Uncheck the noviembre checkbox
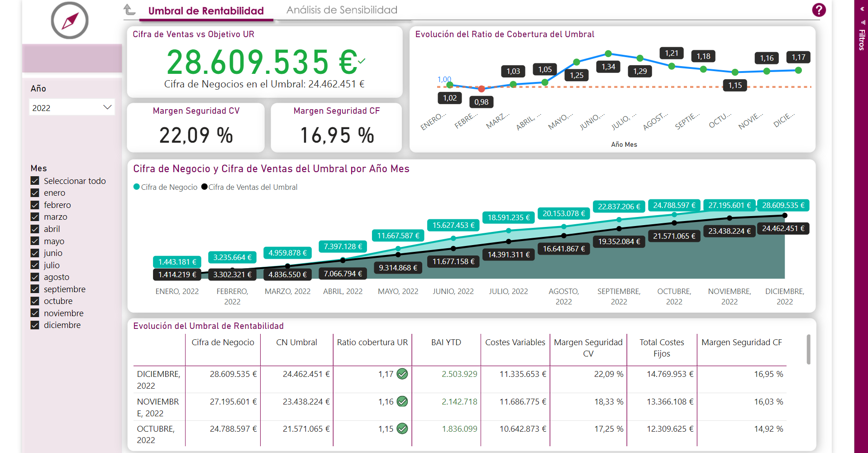Viewport: 868px width, 453px height. click(35, 313)
